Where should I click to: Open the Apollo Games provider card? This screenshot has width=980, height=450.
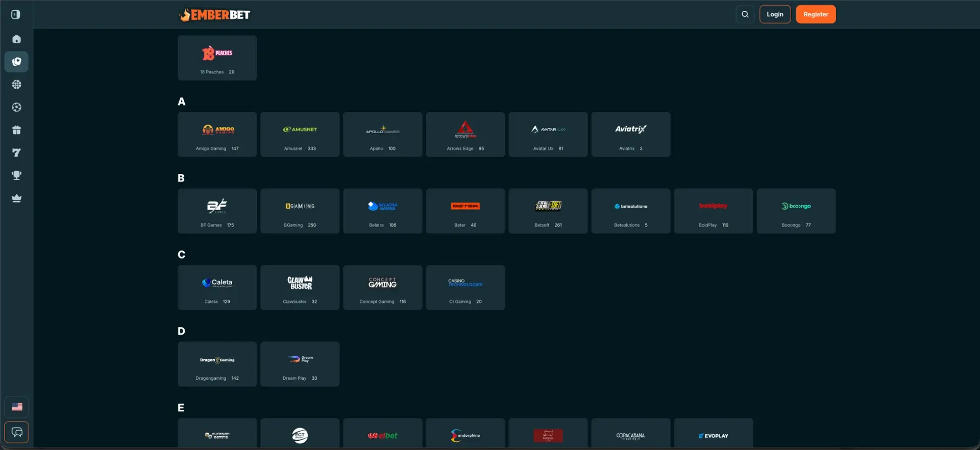tap(382, 134)
